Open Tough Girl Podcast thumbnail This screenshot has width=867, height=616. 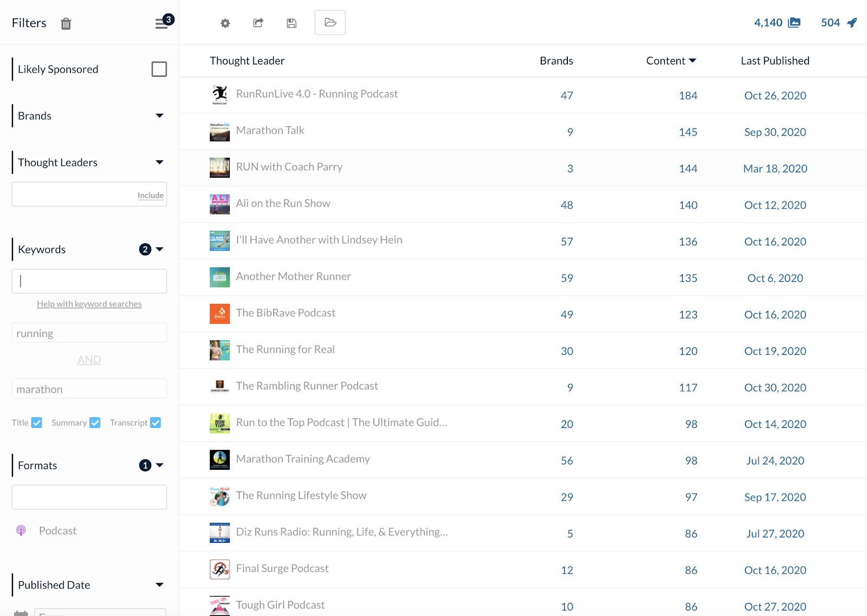coord(219,606)
